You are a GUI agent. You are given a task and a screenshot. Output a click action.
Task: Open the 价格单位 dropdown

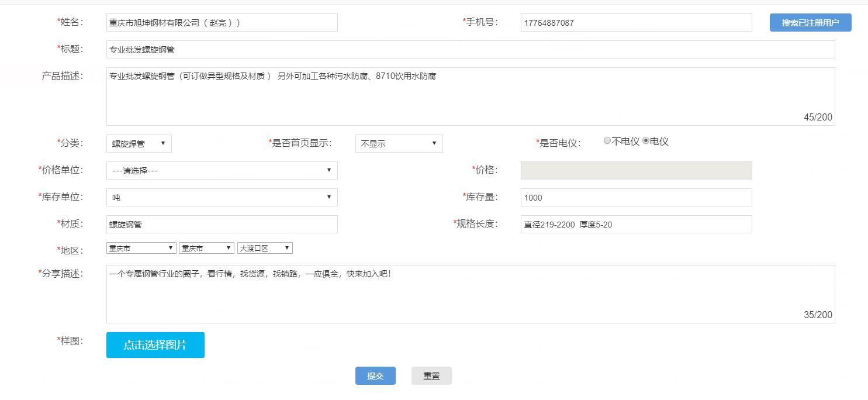pos(222,170)
